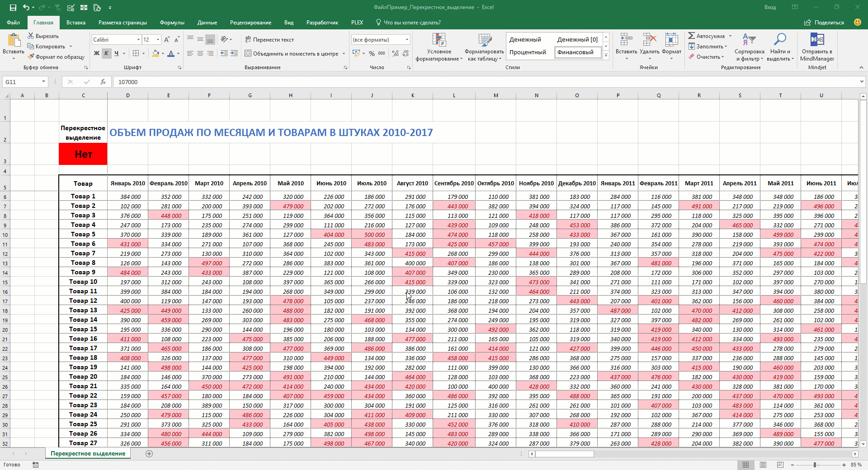The width and height of the screenshot is (868, 470).
Task: Click Send to MindManager icon
Action: point(817,40)
